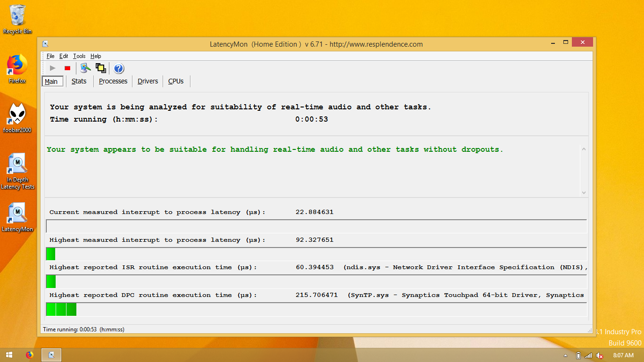
Task: Switch to the CPUs tab
Action: coord(176,81)
